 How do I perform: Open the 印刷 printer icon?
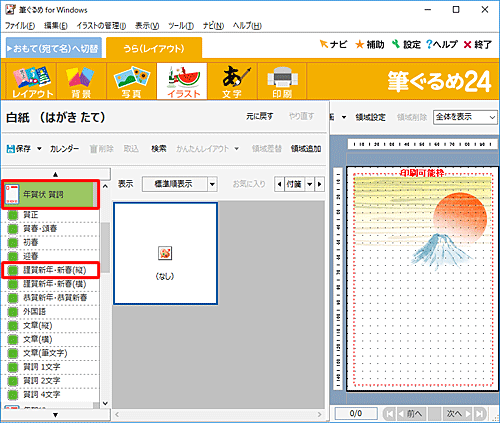(x=282, y=81)
